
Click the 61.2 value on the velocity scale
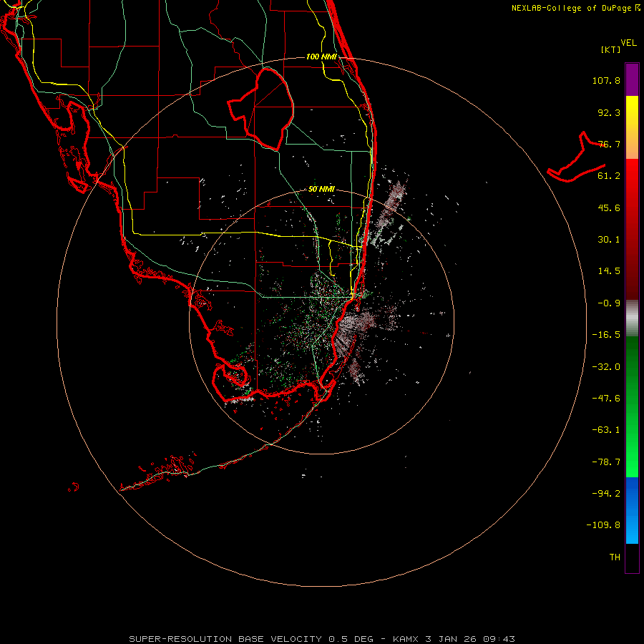point(609,176)
